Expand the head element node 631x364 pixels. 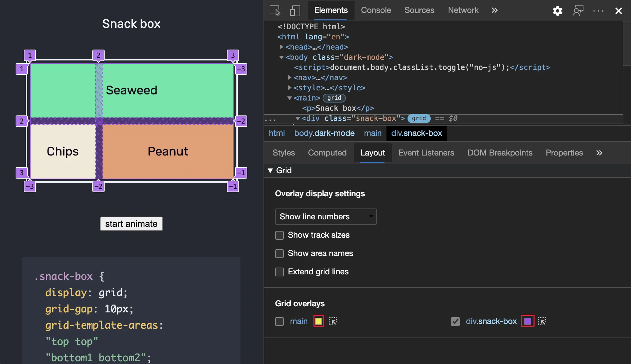pos(281,47)
